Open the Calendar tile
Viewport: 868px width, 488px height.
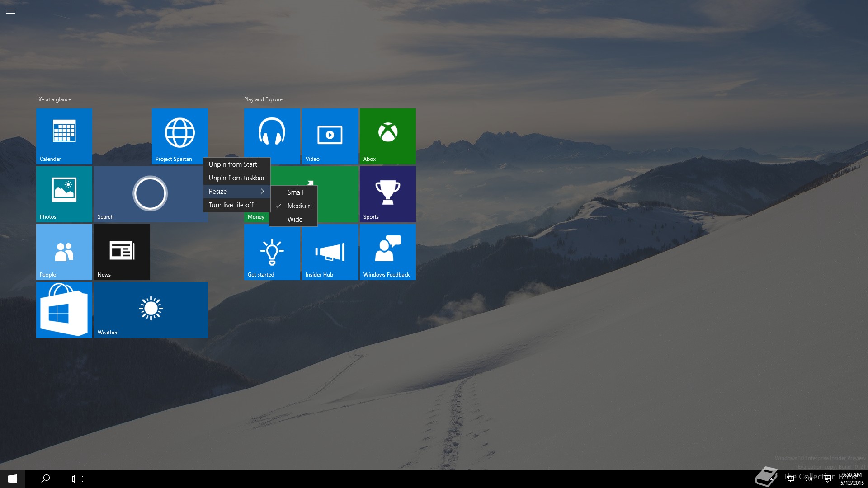64,136
